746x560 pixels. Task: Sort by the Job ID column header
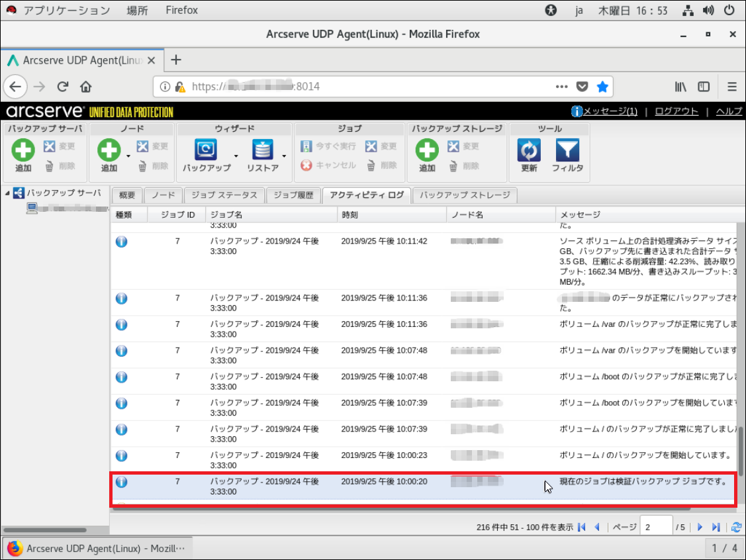tap(177, 215)
